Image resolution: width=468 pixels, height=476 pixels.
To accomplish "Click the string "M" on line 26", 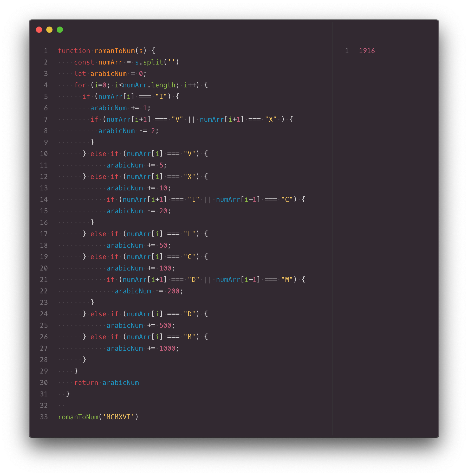I will pos(190,337).
